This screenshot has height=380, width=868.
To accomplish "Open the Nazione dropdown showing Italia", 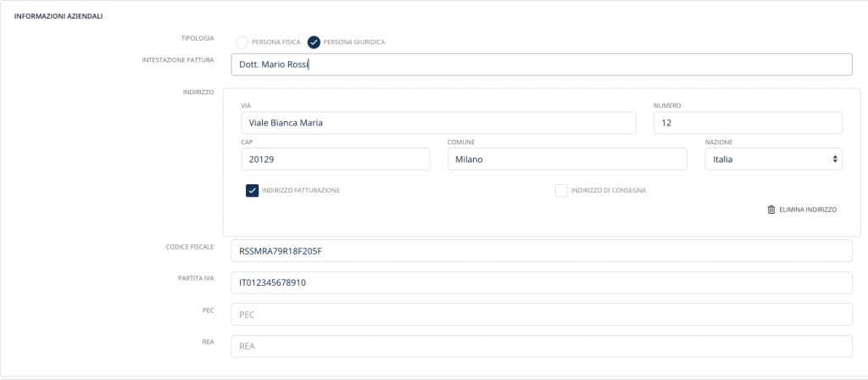I will (x=773, y=159).
